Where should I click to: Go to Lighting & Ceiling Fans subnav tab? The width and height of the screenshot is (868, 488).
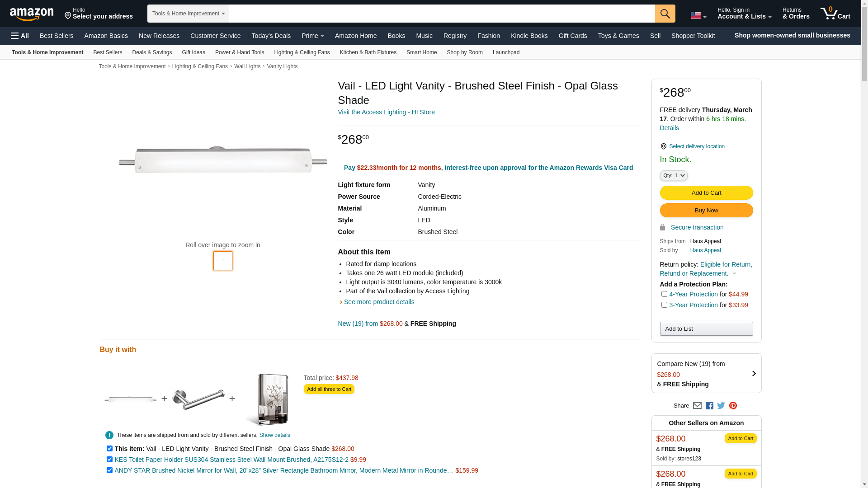302,52
